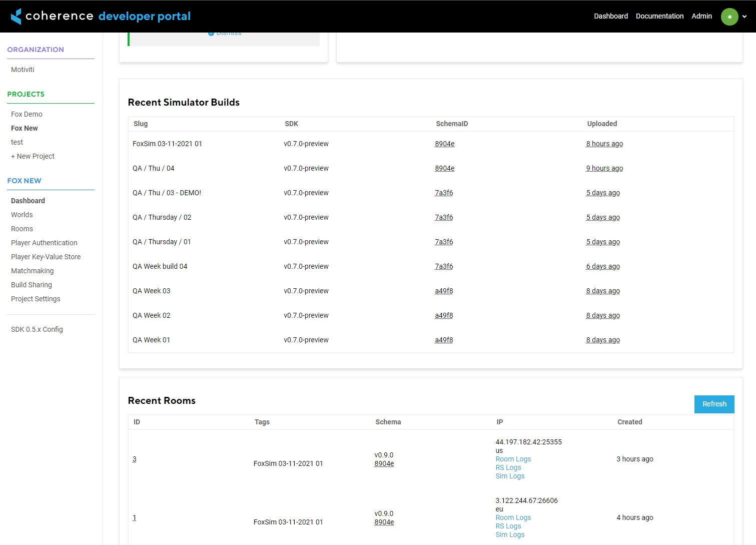Click the green user avatar icon
Viewport: 756px width, 545px height.
(729, 17)
